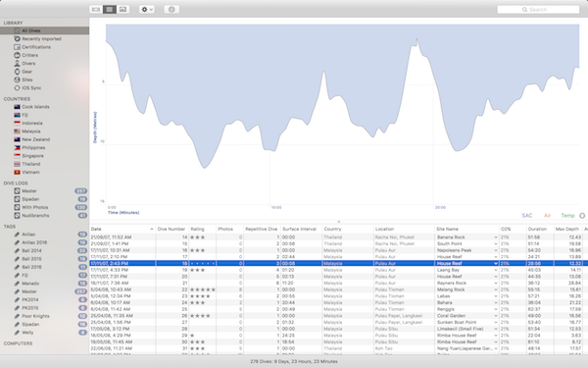Image resolution: width=588 pixels, height=368 pixels.
Task: Sort by Duration column header
Action: point(540,229)
